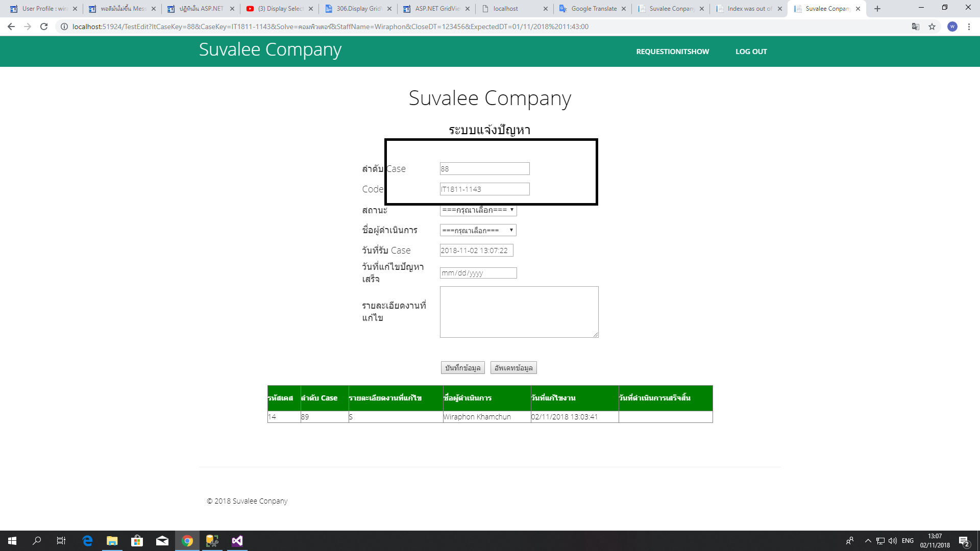Viewport: 980px width, 551px height.
Task: Expand the สถานะ status dropdown
Action: coord(478,210)
